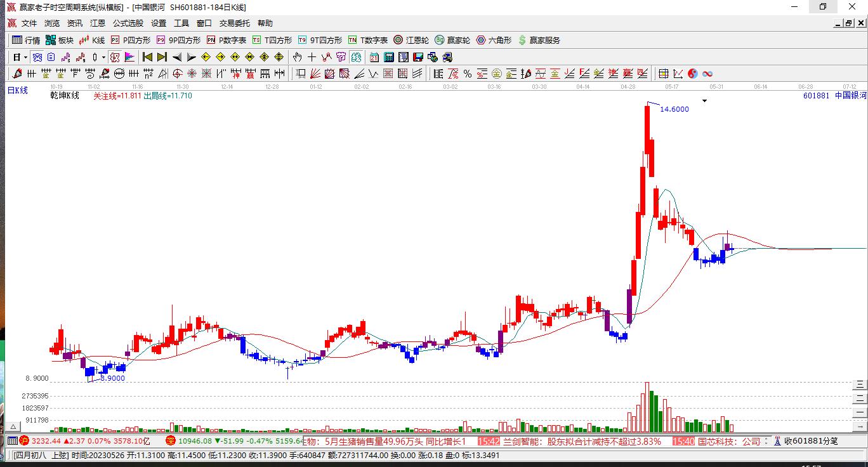The image size is (868, 467).
Task: Open the 行情 quotes list
Action: (x=26, y=40)
